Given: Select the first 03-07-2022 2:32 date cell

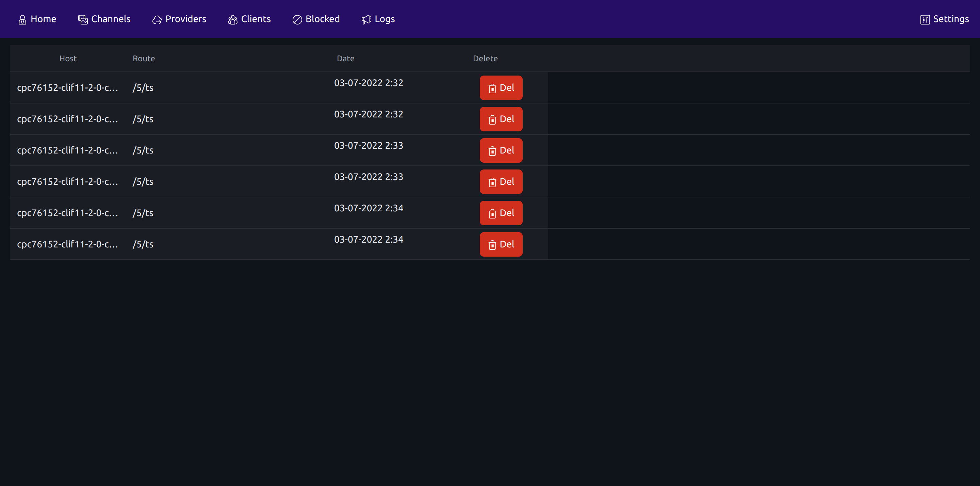Looking at the screenshot, I should tap(369, 83).
